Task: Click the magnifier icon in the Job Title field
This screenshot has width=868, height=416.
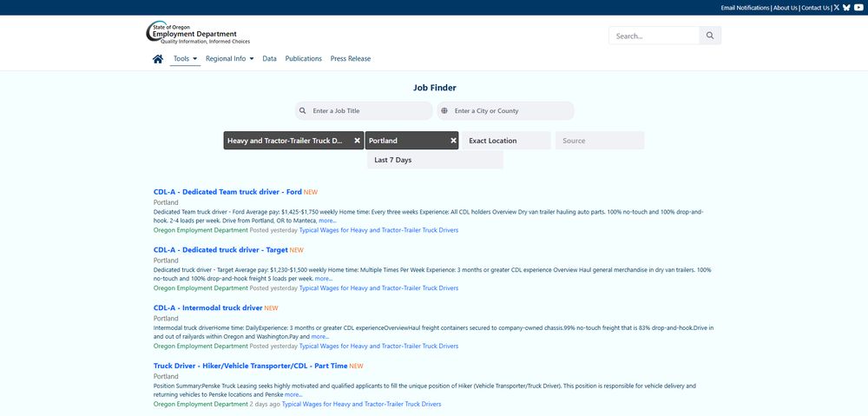Action: (x=303, y=111)
